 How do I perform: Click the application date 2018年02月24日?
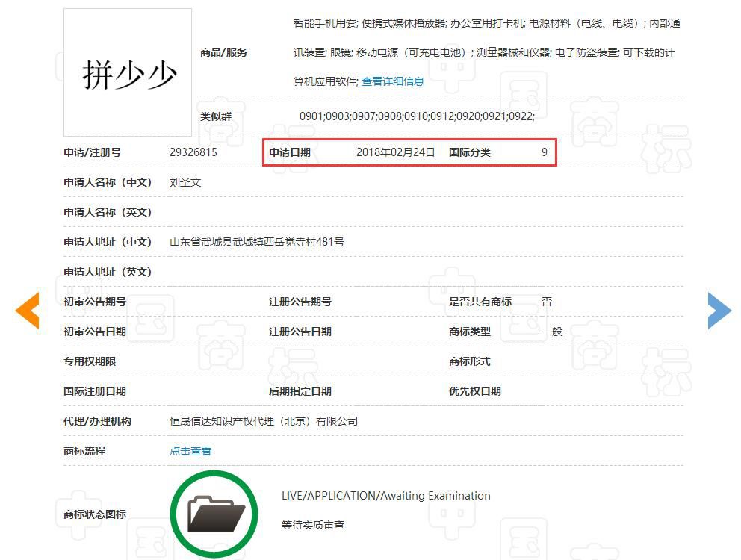coord(395,152)
